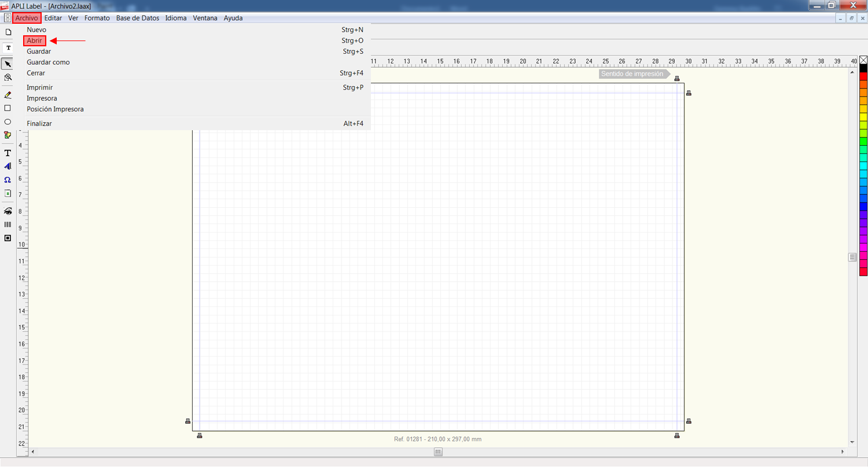Click the square frame tool icon
868x467 pixels.
8,238
